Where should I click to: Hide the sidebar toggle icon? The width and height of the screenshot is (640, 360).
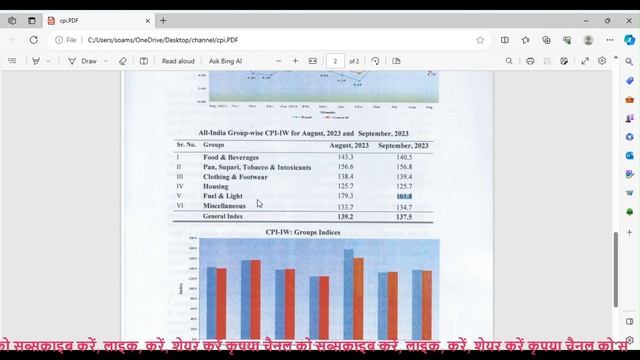click(629, 322)
